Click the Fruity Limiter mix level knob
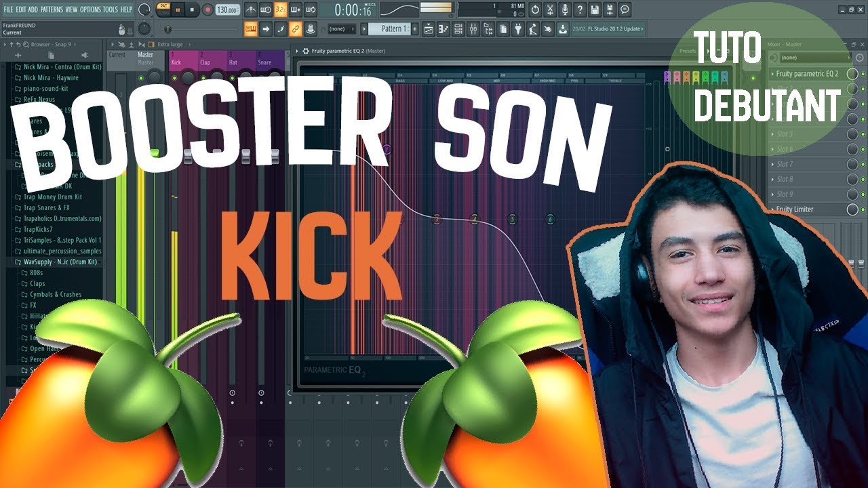This screenshot has width=868, height=488. click(852, 209)
